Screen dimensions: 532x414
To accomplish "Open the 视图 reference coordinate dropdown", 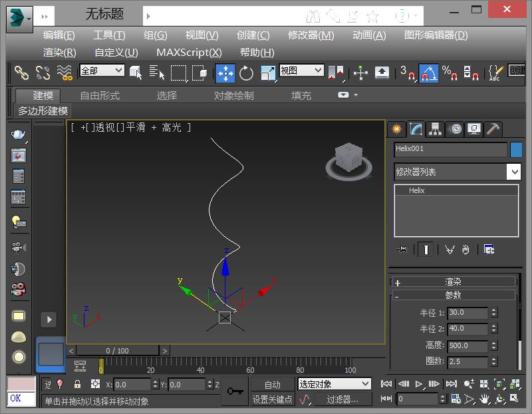I will click(301, 71).
